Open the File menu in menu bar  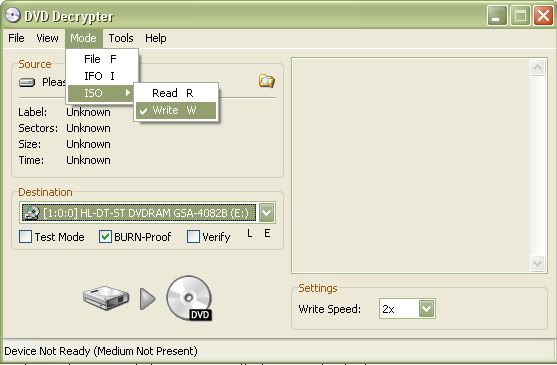point(16,38)
